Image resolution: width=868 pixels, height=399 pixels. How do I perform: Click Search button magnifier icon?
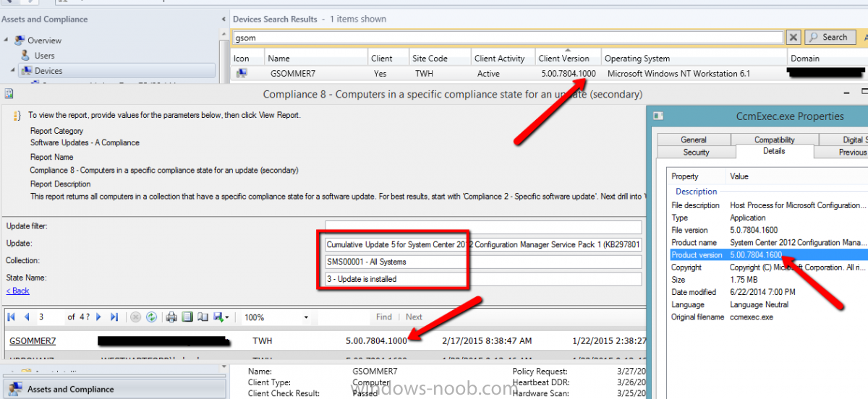tap(813, 38)
